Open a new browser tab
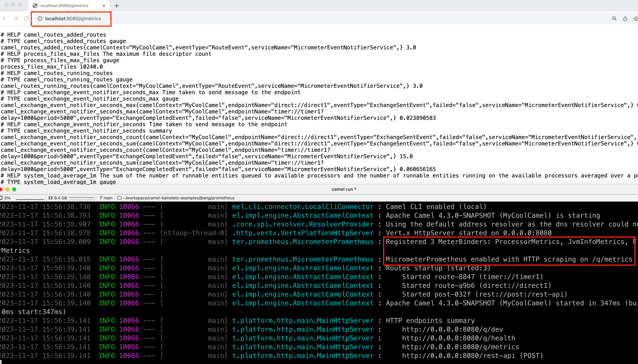 click(116, 6)
